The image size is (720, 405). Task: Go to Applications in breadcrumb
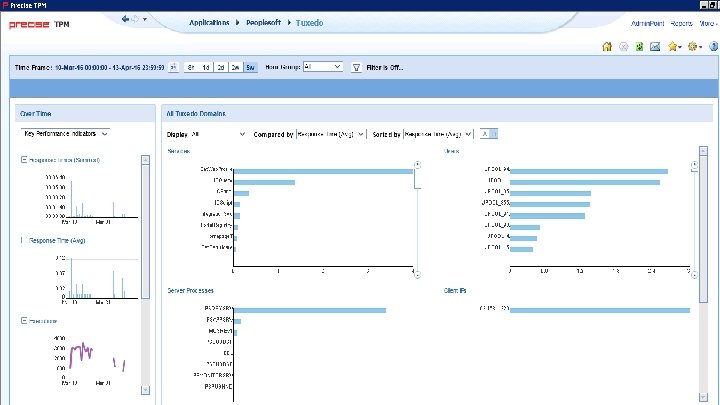[209, 22]
